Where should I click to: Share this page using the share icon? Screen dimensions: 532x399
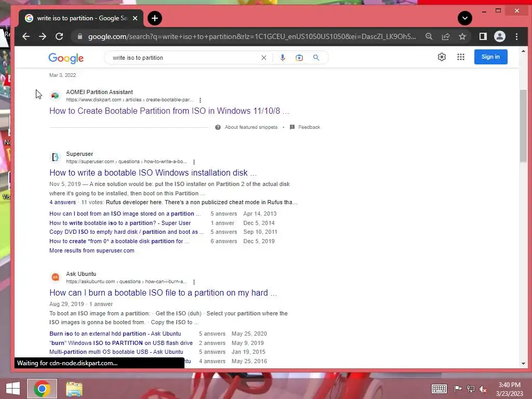click(445, 37)
